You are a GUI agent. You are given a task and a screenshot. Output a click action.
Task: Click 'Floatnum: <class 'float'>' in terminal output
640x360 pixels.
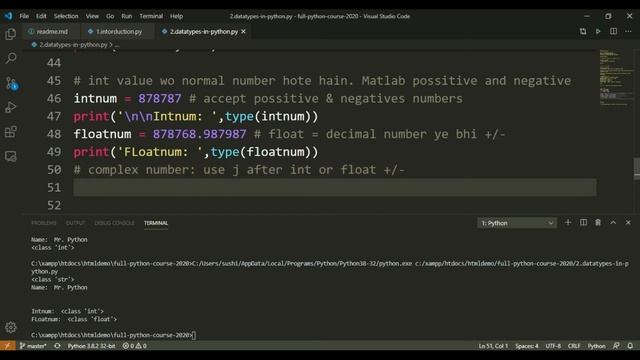click(x=74, y=319)
